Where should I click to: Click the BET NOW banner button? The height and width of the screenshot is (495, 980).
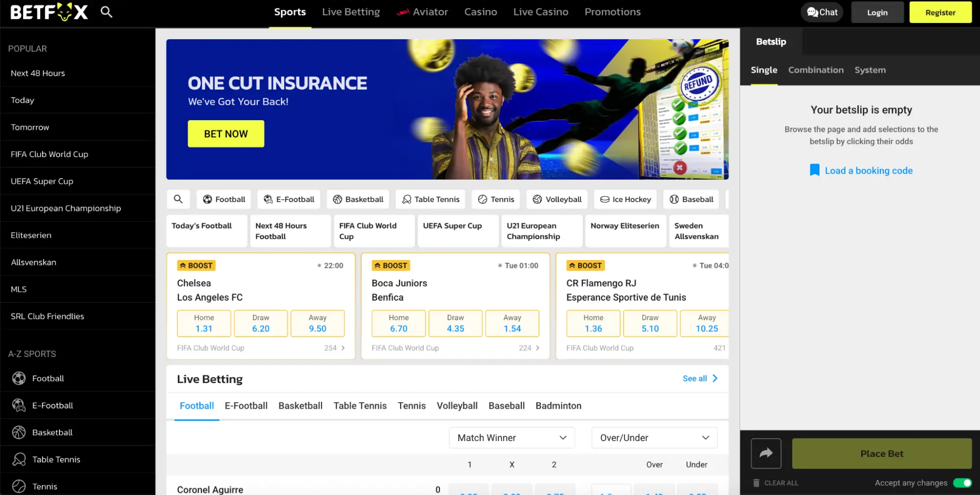(x=226, y=134)
